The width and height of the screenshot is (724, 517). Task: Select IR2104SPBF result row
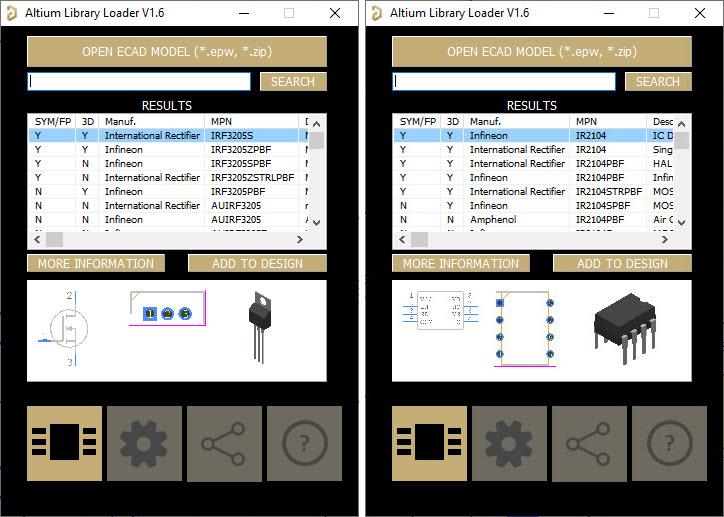533,205
